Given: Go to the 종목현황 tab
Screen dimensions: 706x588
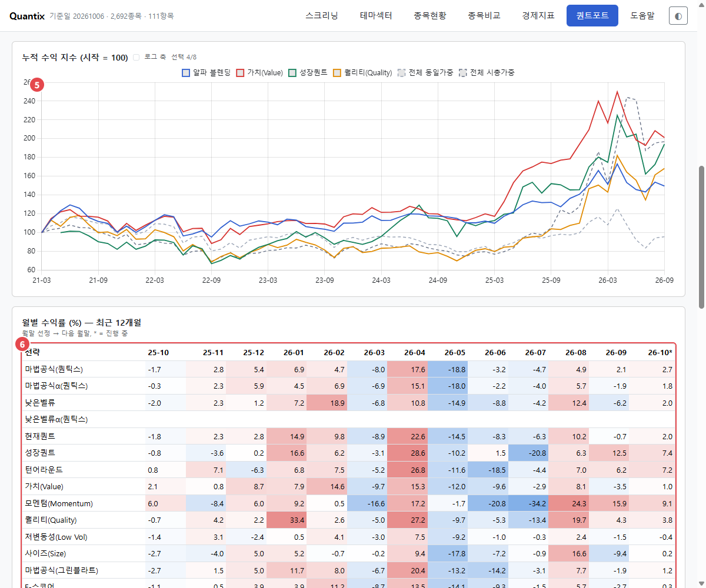Looking at the screenshot, I should click(430, 16).
